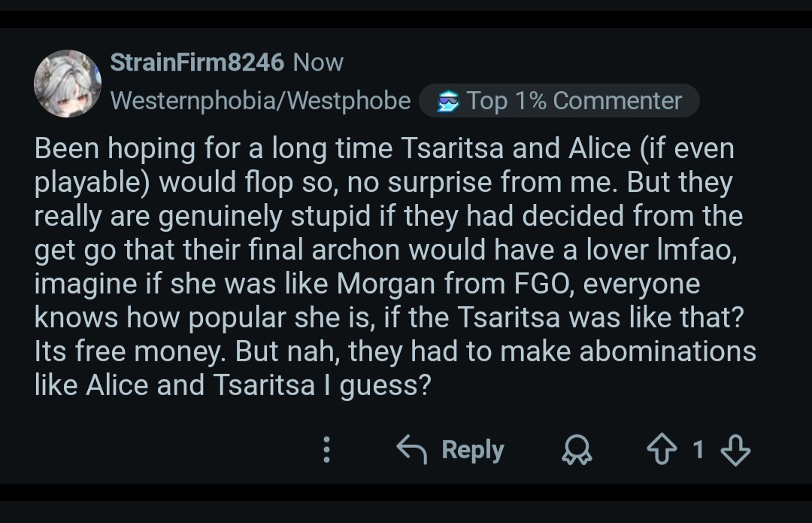
Task: Tap the Reply text label
Action: pyautogui.click(x=473, y=450)
